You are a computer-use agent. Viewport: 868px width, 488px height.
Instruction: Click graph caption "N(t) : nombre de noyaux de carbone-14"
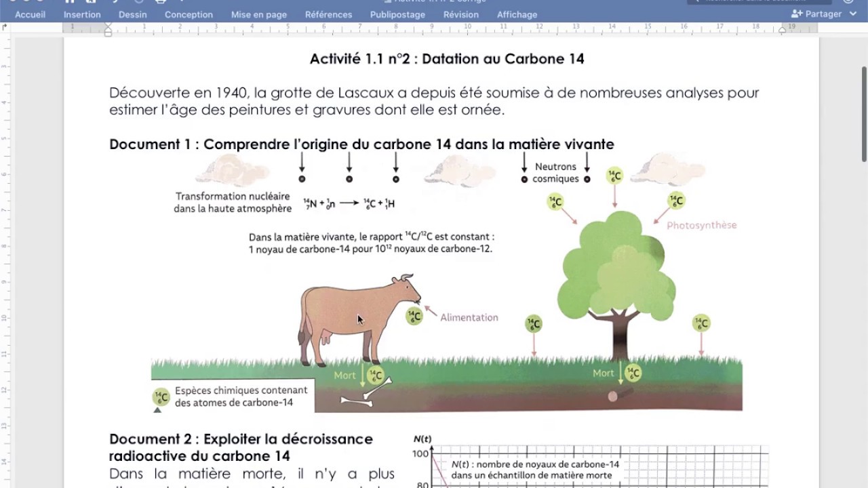[x=536, y=470]
